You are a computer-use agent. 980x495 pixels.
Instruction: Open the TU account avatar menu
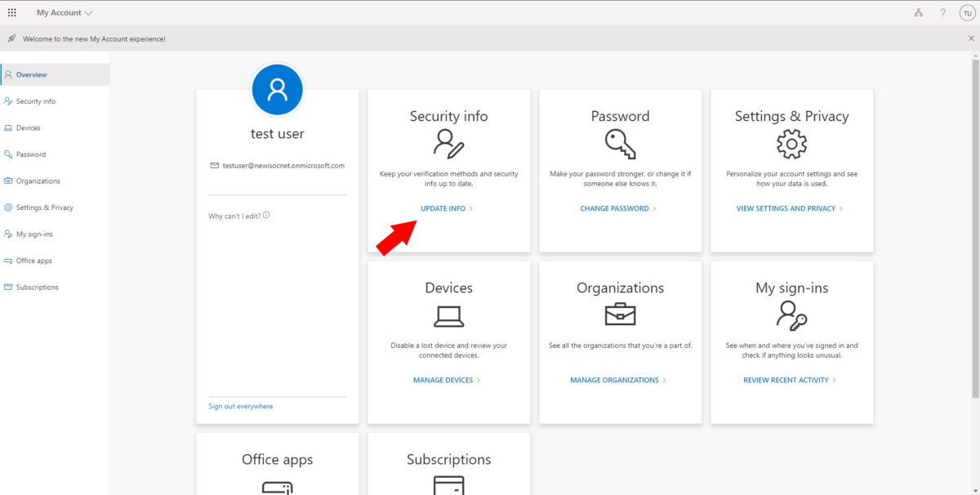click(966, 12)
